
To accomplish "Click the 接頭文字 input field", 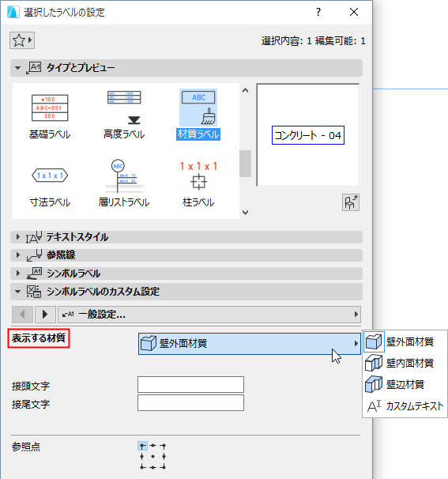I will (190, 385).
